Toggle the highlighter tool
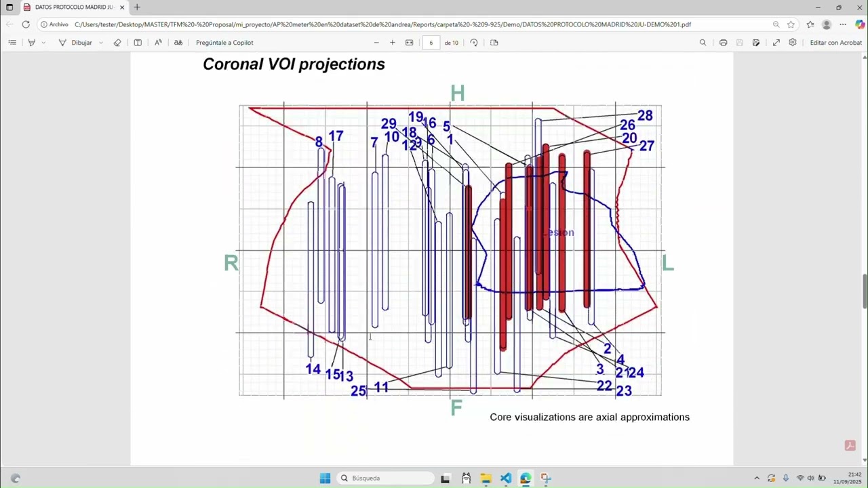Screen dimensions: 868x488 click(x=31, y=42)
